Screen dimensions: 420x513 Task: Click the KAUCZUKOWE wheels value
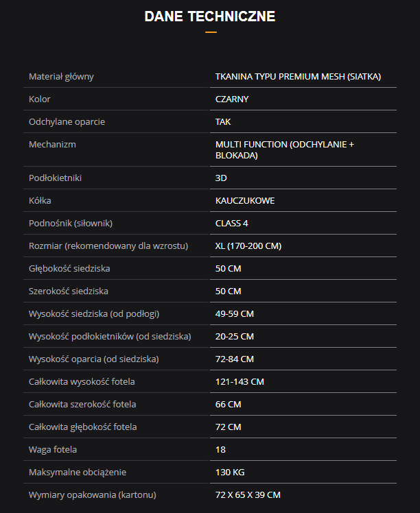245,200
